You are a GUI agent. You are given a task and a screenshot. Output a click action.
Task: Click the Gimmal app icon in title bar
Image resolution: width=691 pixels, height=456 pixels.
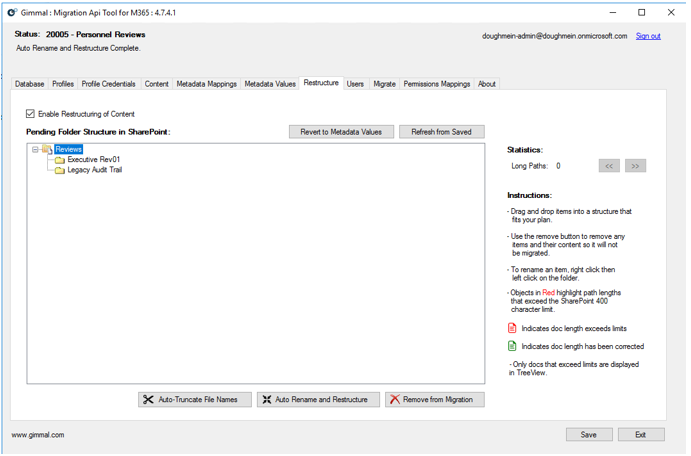[x=12, y=13]
